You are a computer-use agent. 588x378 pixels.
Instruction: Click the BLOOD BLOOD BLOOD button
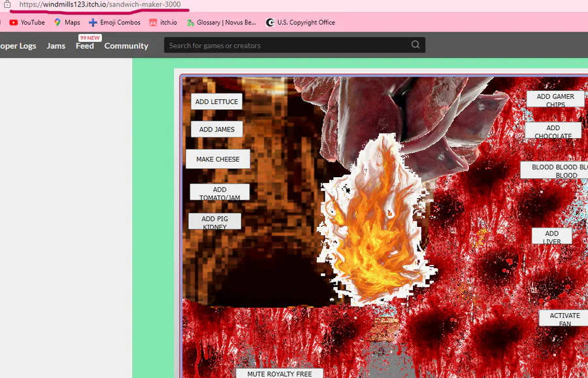pyautogui.click(x=554, y=170)
